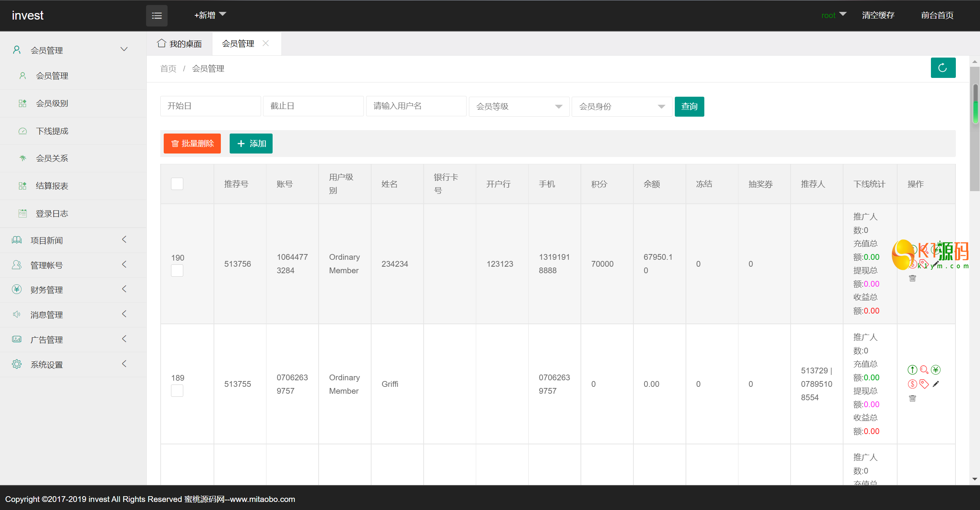This screenshot has height=510, width=980.
Task: Click the 查询 search button
Action: [x=689, y=107]
